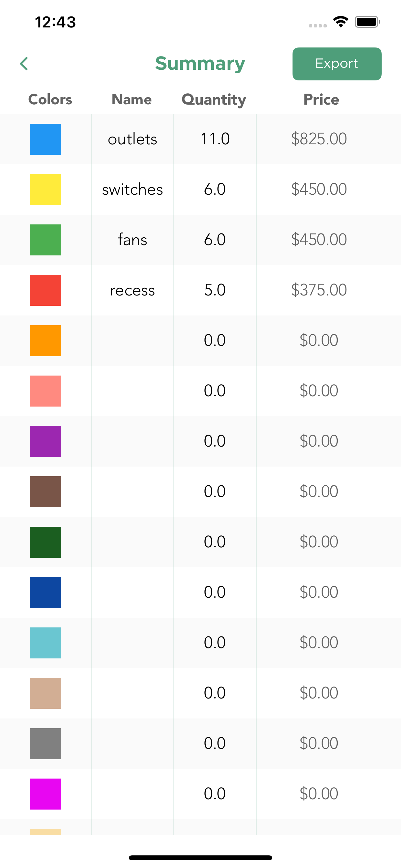Tap the outlets quantity 11.0
Viewport: 401px width, 868px height.
pyautogui.click(x=215, y=139)
